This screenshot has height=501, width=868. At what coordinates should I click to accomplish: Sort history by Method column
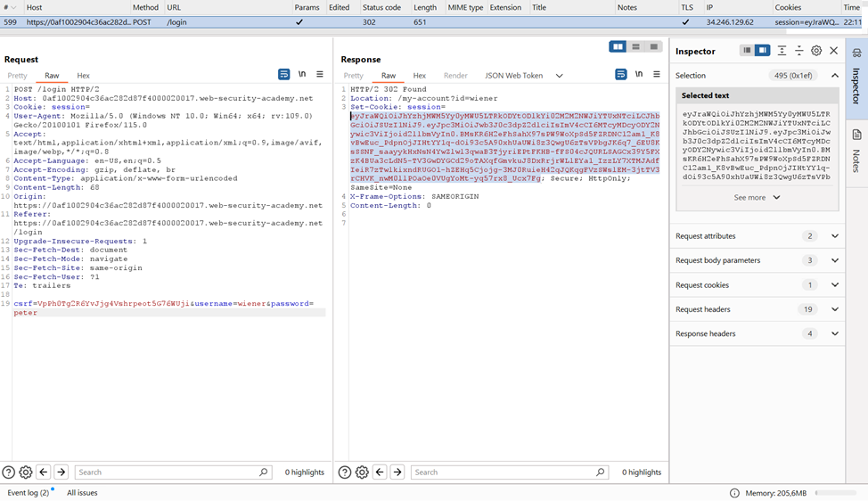tap(145, 8)
